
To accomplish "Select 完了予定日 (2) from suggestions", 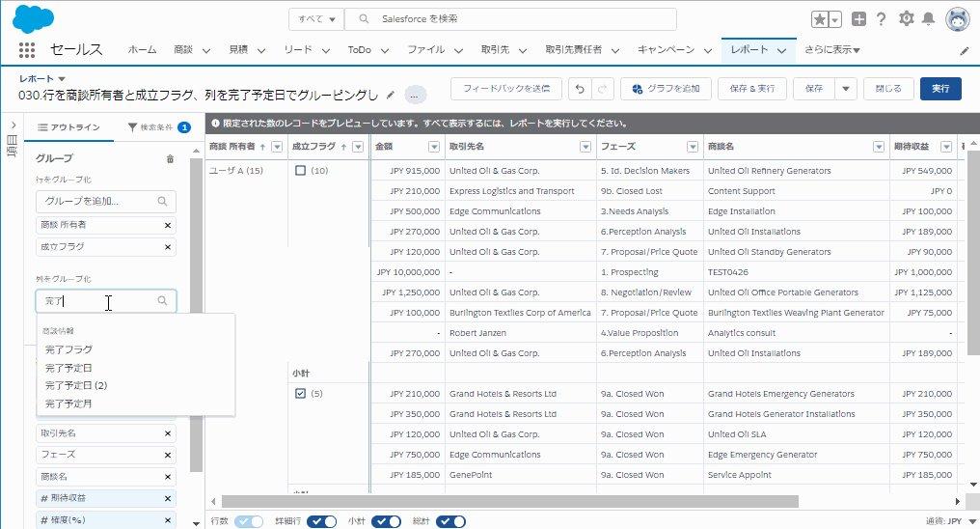I will (76, 386).
